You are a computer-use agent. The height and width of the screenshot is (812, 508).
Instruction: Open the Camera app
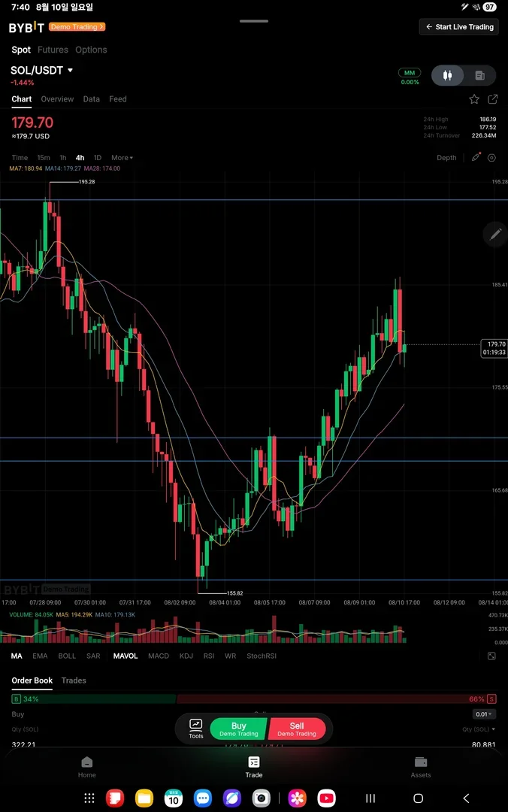pyautogui.click(x=262, y=798)
